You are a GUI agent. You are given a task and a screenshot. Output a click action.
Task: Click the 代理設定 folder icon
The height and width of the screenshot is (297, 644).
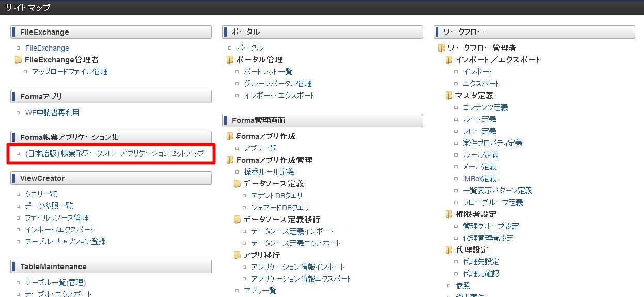click(x=449, y=250)
